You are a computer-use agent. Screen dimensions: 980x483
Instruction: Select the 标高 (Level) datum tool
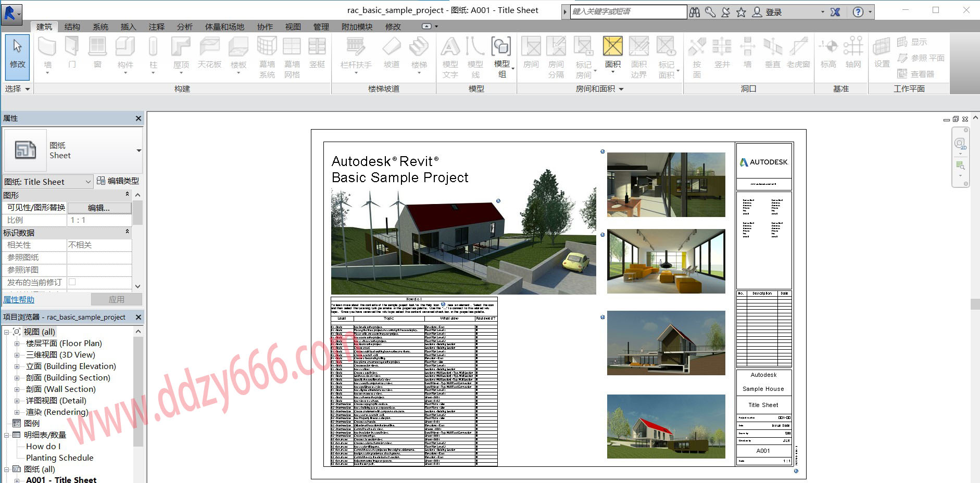coord(828,53)
